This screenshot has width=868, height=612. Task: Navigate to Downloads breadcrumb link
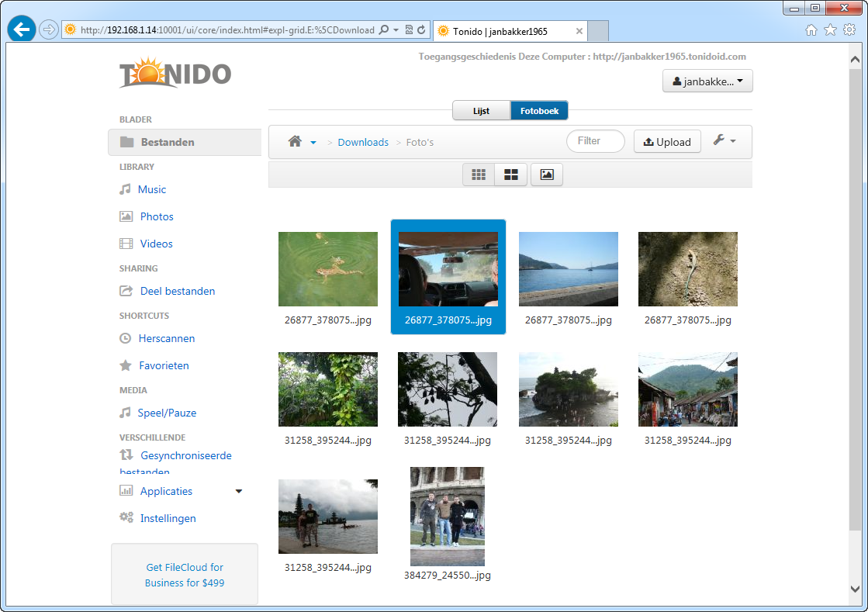coord(363,142)
